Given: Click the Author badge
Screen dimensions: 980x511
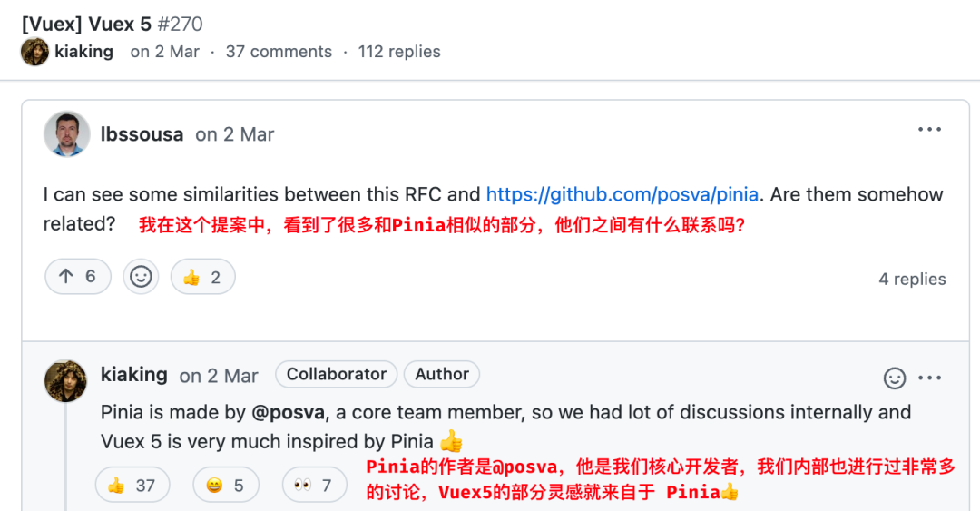Looking at the screenshot, I should click(x=442, y=374).
